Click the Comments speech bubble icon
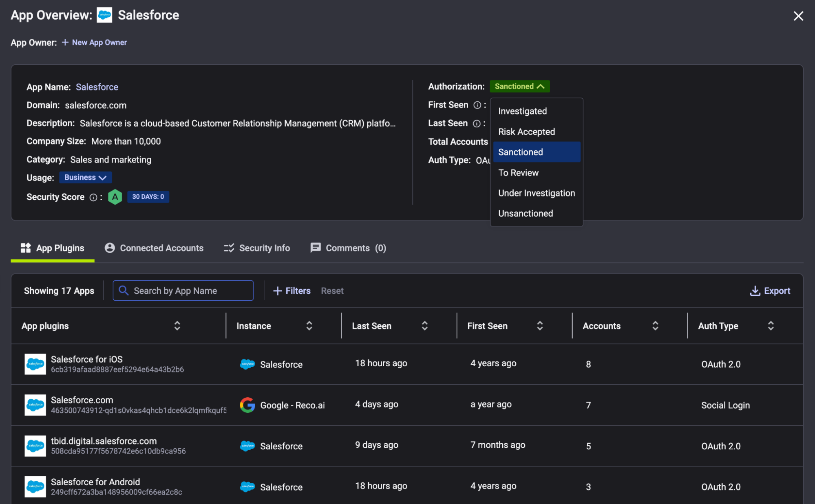Viewport: 815px width, 504px height. [x=316, y=248]
